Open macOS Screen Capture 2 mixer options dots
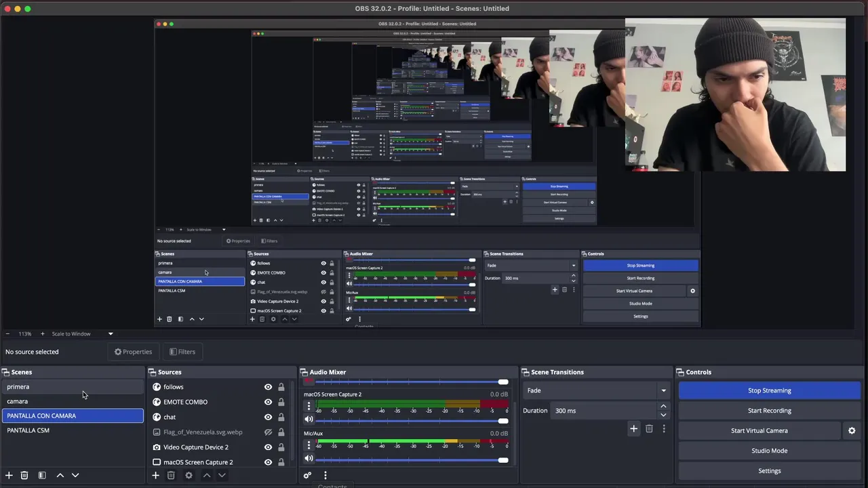This screenshot has height=488, width=868. click(309, 406)
